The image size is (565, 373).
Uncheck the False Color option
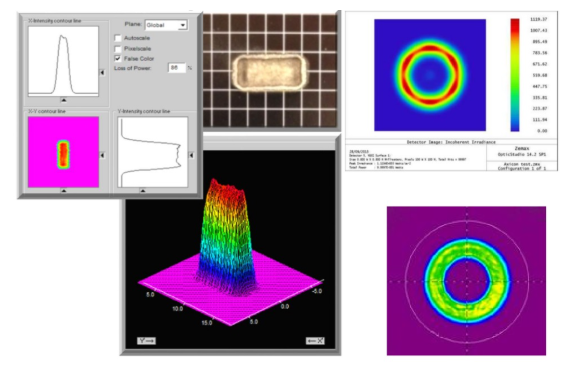click(x=118, y=58)
